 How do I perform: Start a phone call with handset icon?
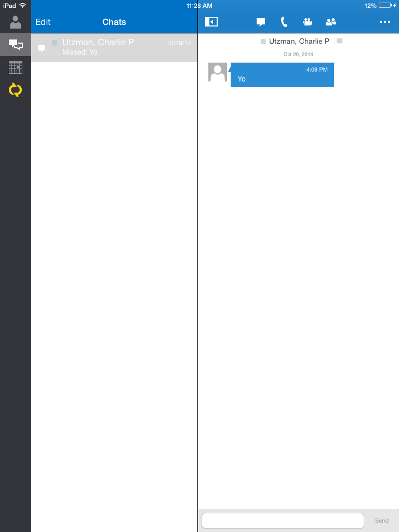(x=284, y=22)
